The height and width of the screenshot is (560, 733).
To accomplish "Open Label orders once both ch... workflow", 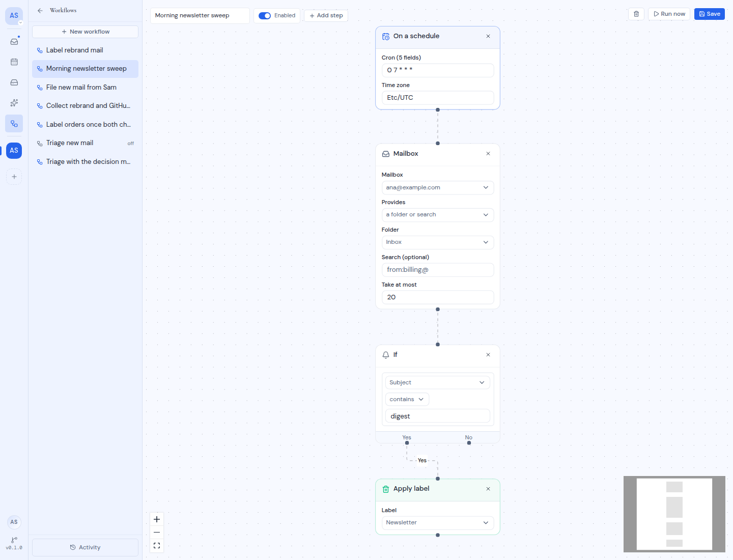I will pyautogui.click(x=85, y=125).
